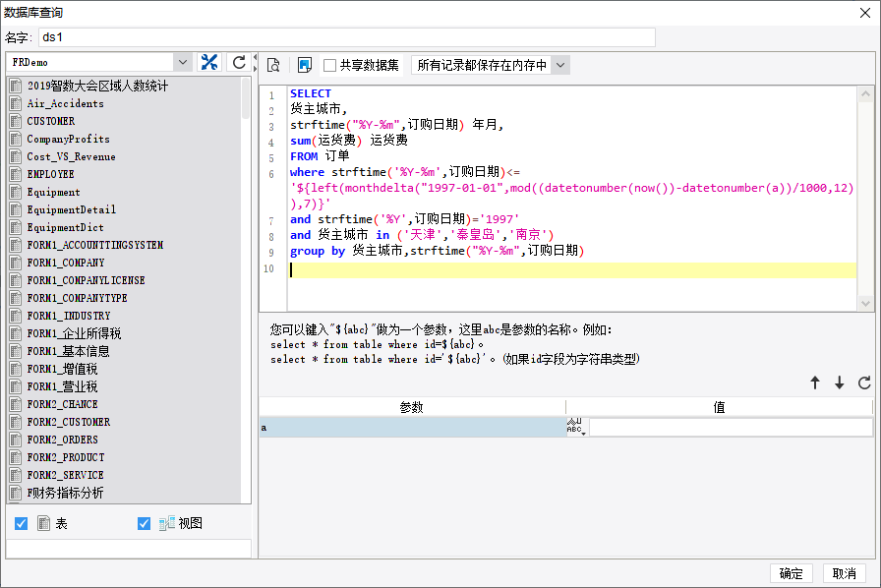Select the FORM1_COMPANYTYPE table
Image resolution: width=881 pixels, height=588 pixels.
click(78, 298)
